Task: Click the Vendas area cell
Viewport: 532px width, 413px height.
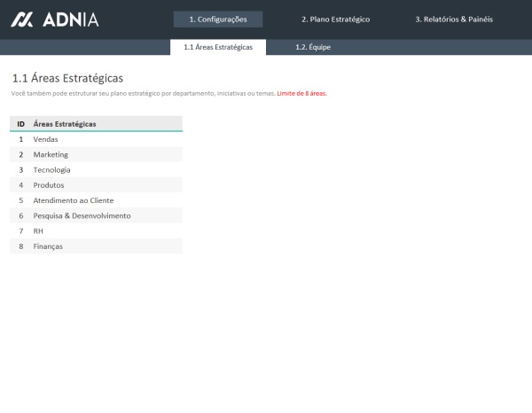Action: 46,139
